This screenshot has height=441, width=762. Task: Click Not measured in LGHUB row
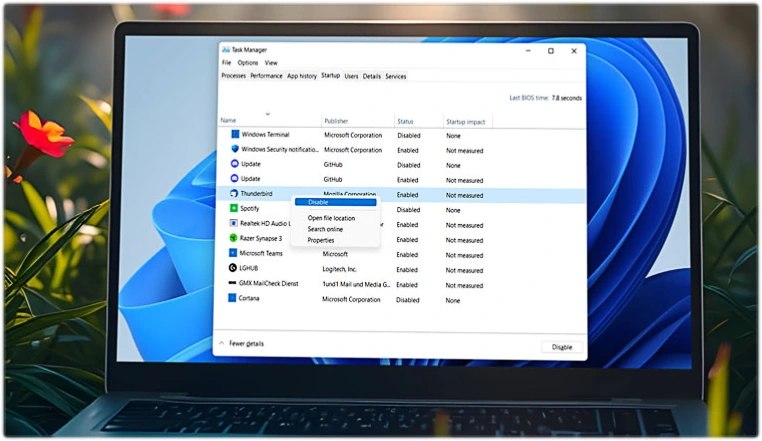pyautogui.click(x=464, y=270)
